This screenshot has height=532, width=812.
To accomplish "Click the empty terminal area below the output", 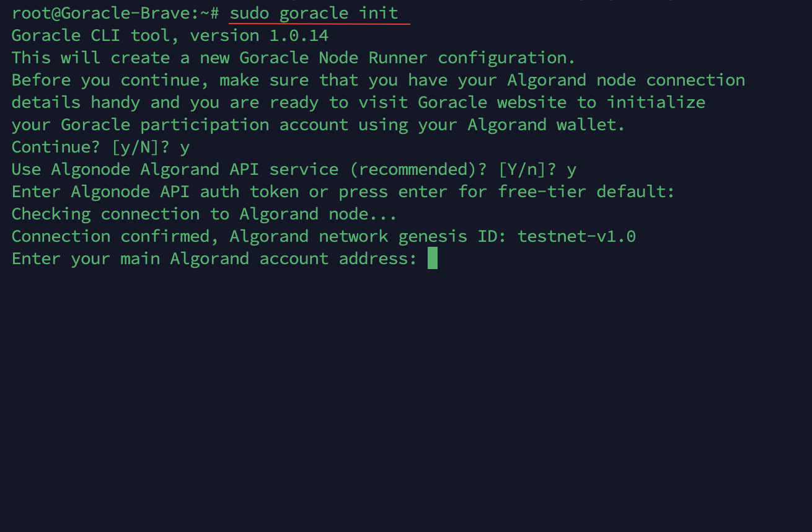I will [x=406, y=397].
